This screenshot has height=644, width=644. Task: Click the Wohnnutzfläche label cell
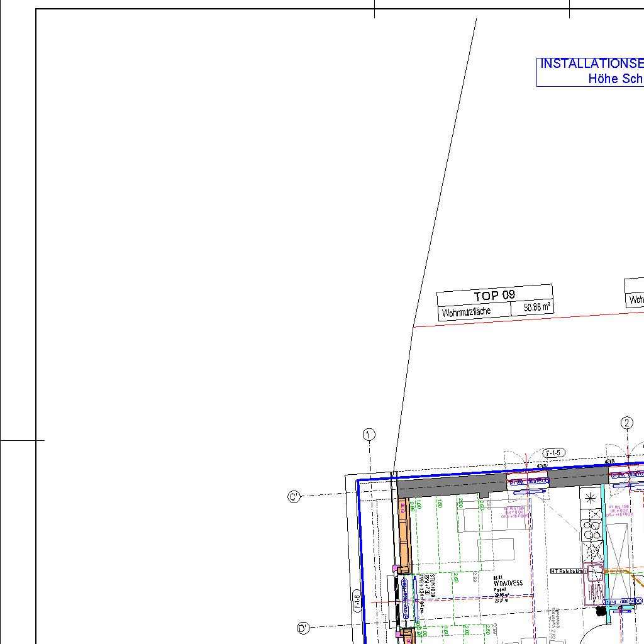pyautogui.click(x=466, y=312)
